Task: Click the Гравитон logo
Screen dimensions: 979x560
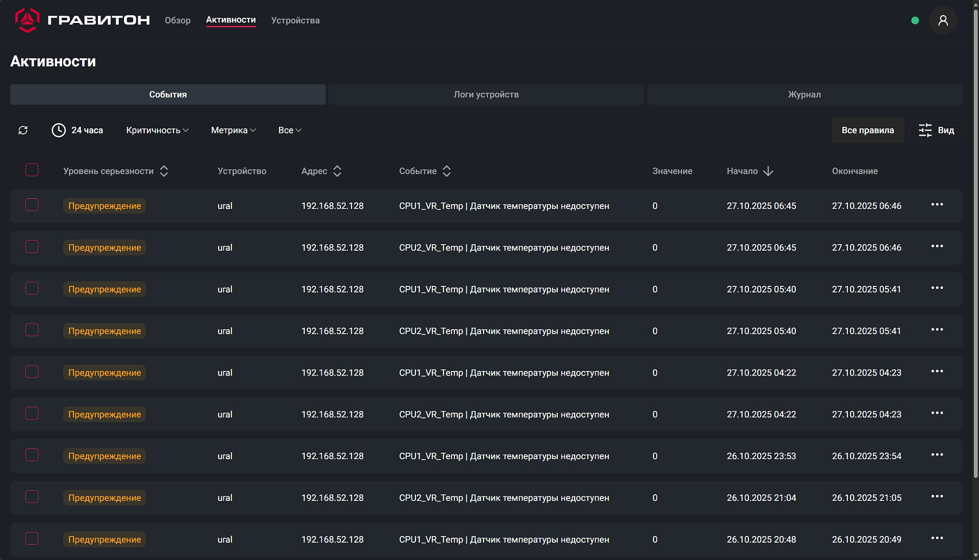Action: click(82, 20)
